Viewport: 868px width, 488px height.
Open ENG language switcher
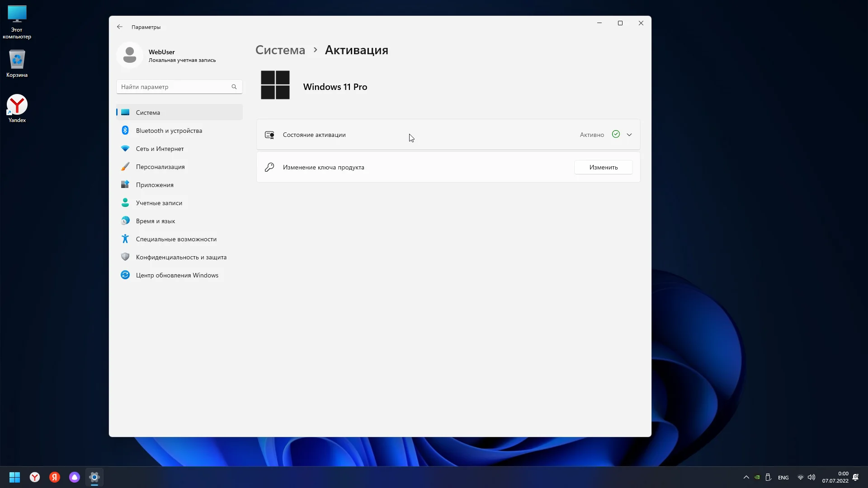click(x=783, y=478)
